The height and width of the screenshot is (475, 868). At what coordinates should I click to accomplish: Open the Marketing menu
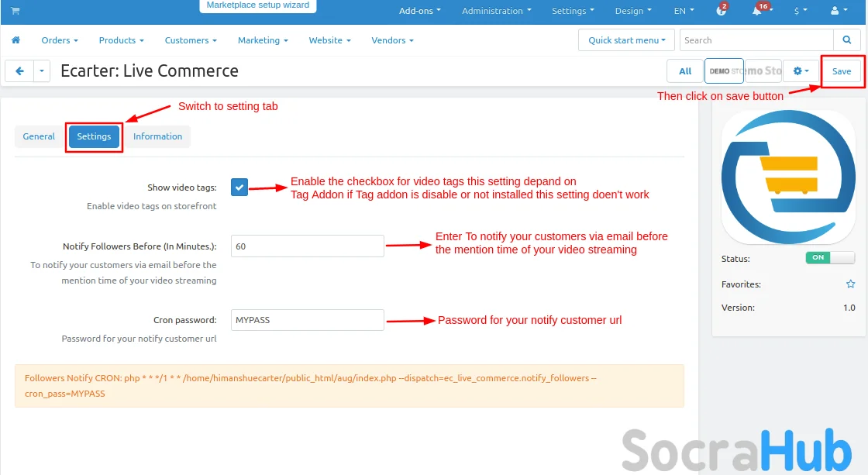point(263,40)
